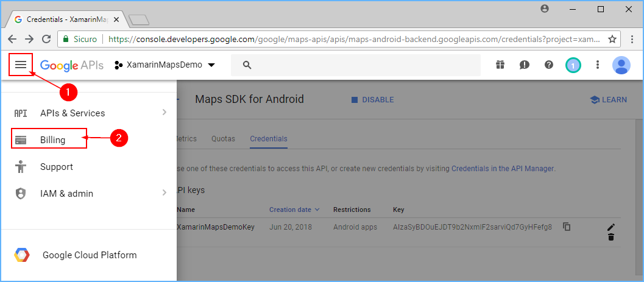Open the XamarinMapsDemoKey entry

(x=216, y=227)
